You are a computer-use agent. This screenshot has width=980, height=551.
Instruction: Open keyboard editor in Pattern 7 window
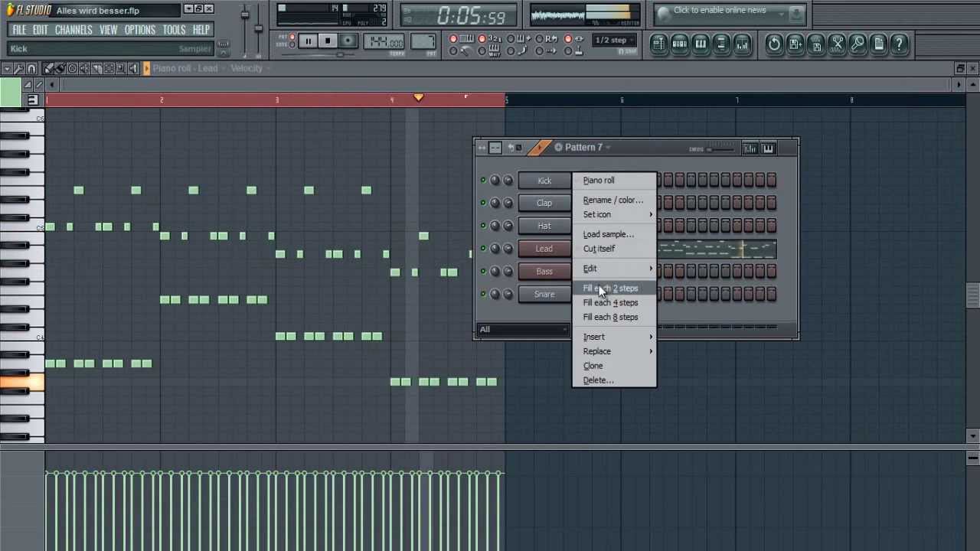click(768, 148)
